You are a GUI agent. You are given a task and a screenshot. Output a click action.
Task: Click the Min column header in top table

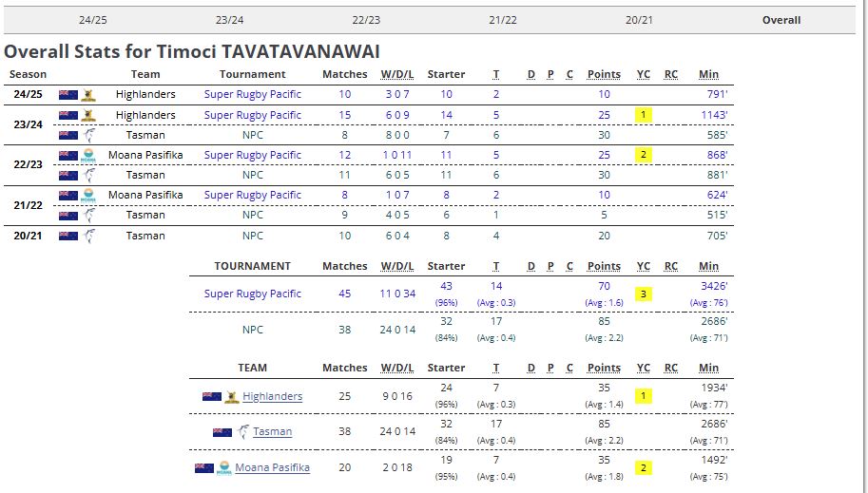click(x=708, y=74)
